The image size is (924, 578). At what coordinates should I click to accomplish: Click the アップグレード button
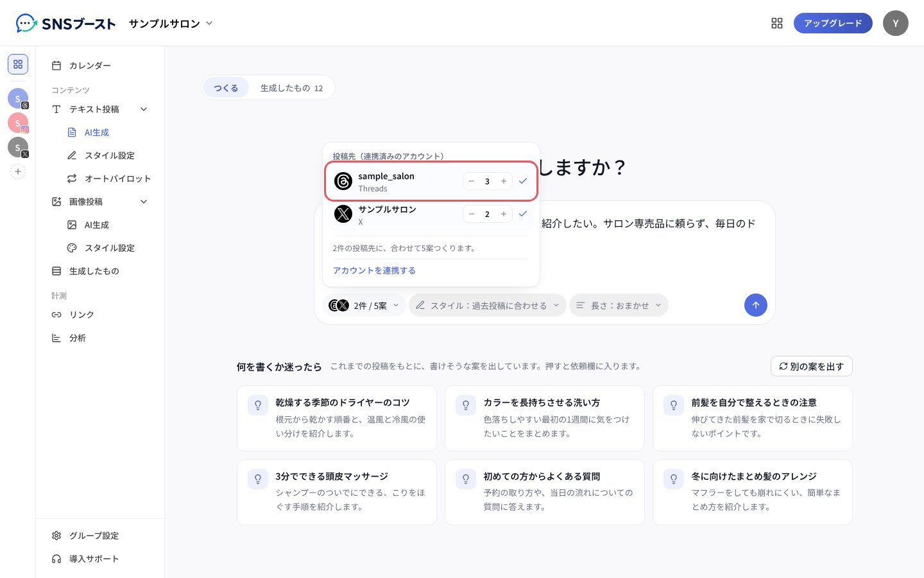(x=833, y=23)
